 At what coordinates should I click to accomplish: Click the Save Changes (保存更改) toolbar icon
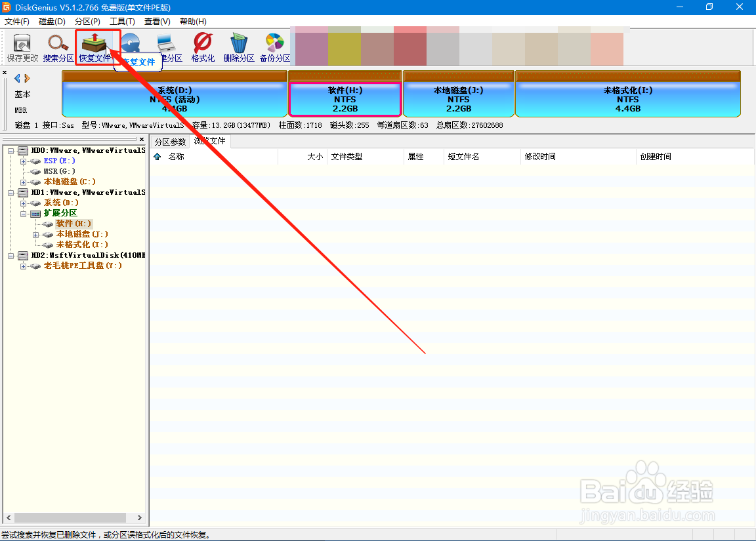(22, 48)
